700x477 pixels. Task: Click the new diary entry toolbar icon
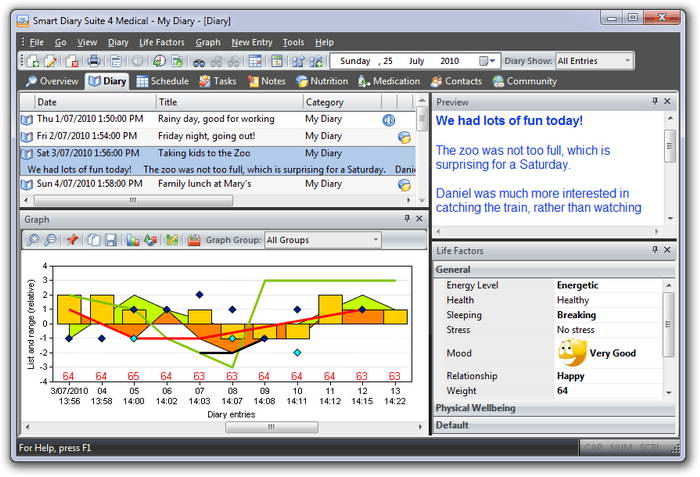click(33, 61)
